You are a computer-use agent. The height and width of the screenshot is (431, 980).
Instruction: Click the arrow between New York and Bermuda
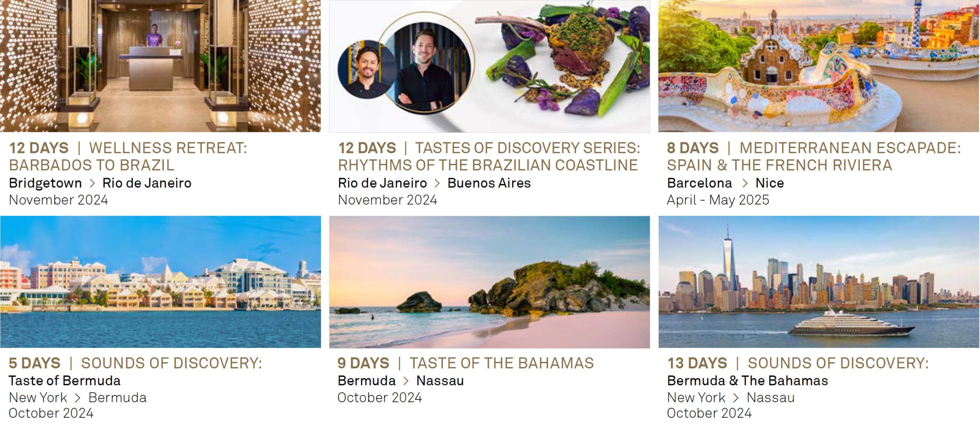click(78, 398)
